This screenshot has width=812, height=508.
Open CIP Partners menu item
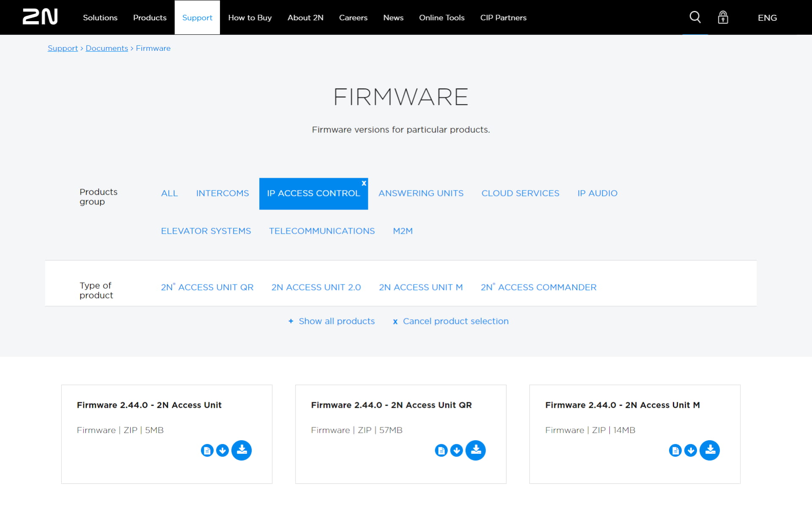coord(503,17)
